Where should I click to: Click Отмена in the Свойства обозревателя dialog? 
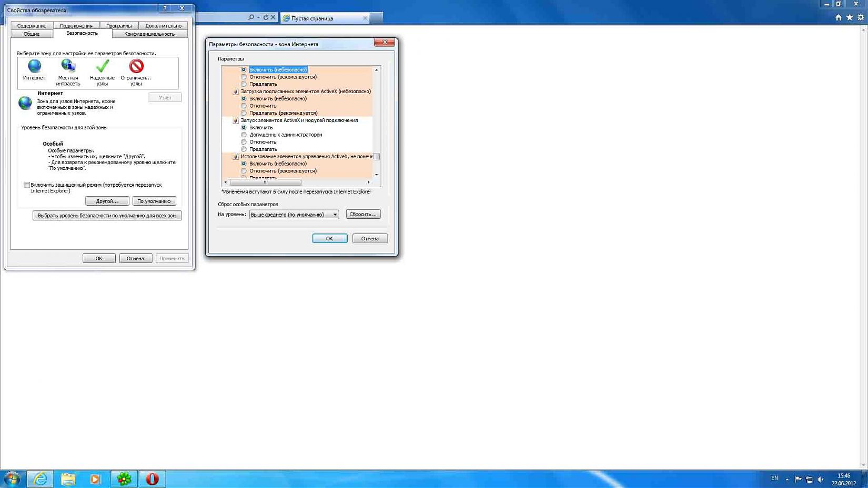(135, 258)
